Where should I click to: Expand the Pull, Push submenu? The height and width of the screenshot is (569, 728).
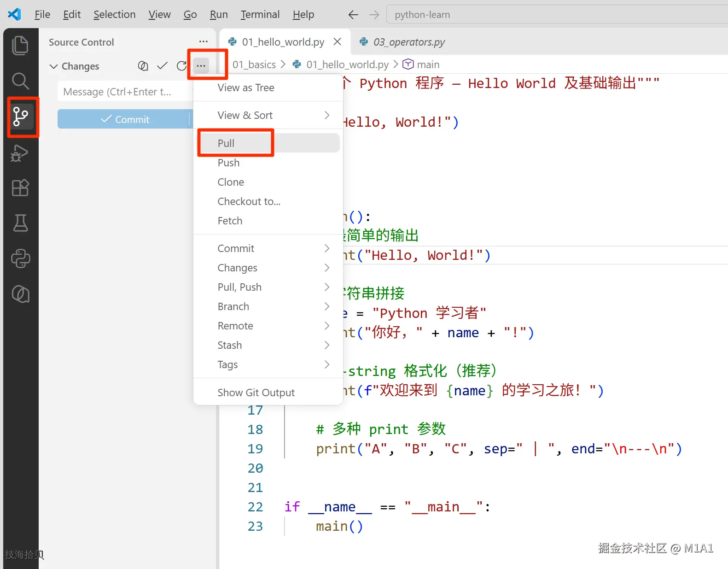[x=268, y=287]
